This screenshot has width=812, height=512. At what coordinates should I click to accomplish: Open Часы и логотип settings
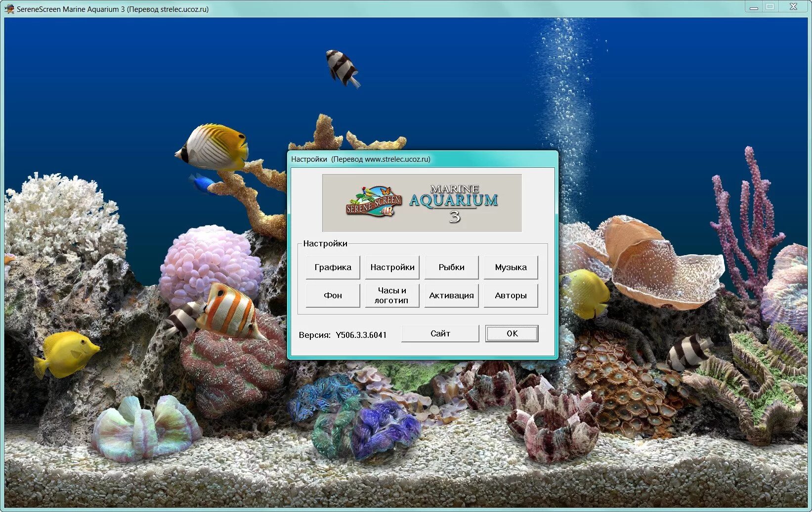tap(392, 295)
